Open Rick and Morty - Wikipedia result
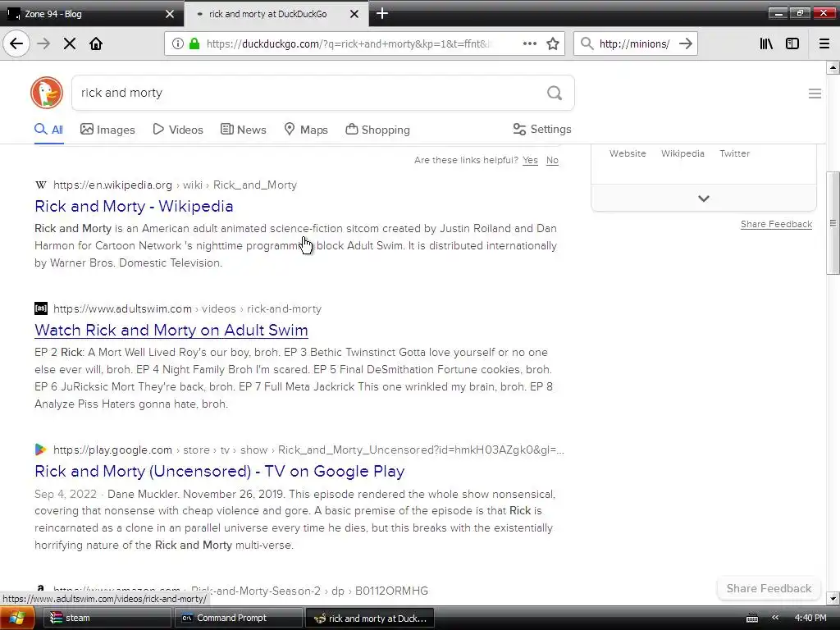 pyautogui.click(x=134, y=206)
